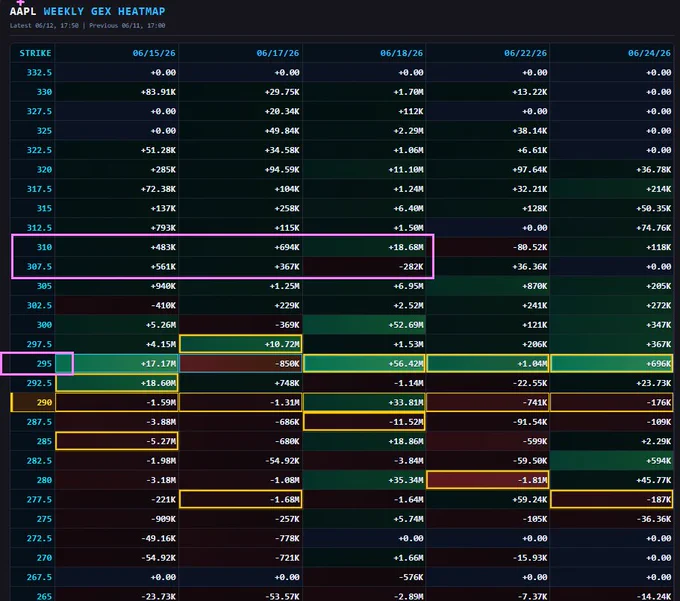Click the +1.70M cell
This screenshot has height=601, width=680.
point(364,92)
